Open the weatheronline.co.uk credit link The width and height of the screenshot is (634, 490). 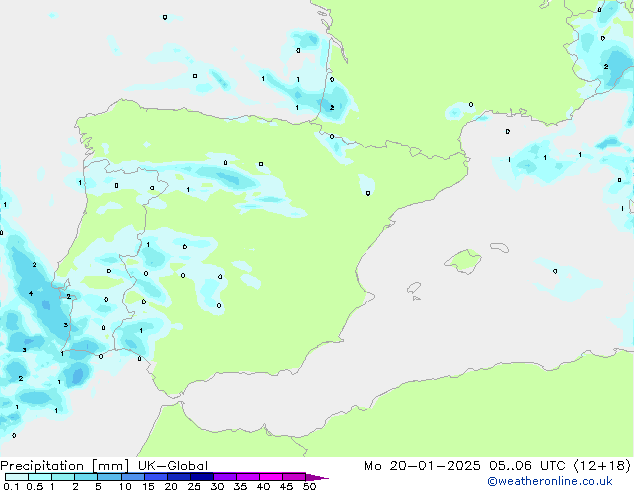[550, 481]
